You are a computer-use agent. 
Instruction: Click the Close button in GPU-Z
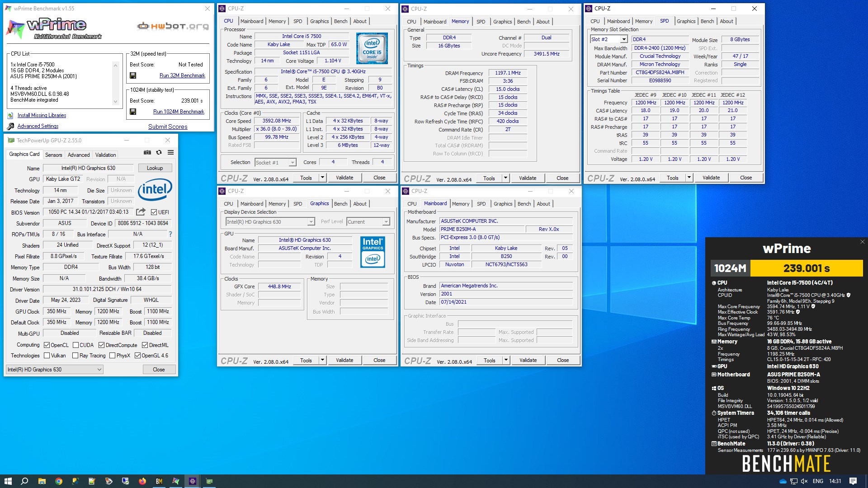click(159, 370)
